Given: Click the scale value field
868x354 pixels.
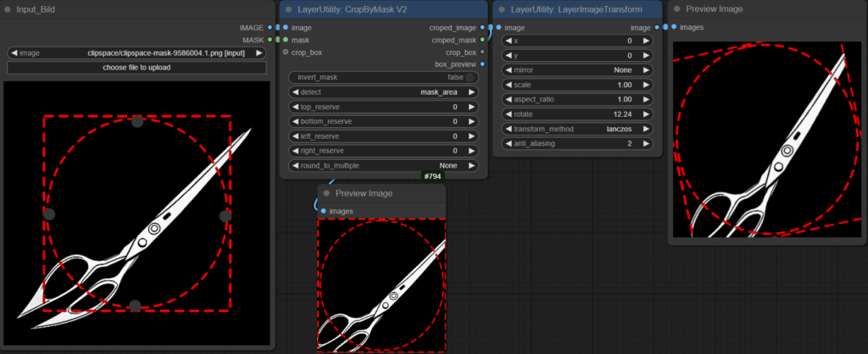Looking at the screenshot, I should [576, 85].
